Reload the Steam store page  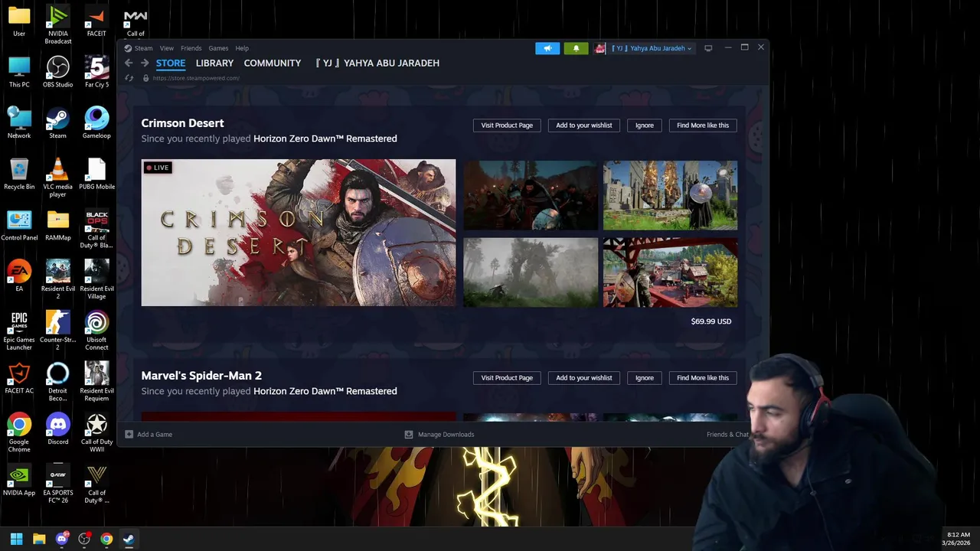click(129, 78)
